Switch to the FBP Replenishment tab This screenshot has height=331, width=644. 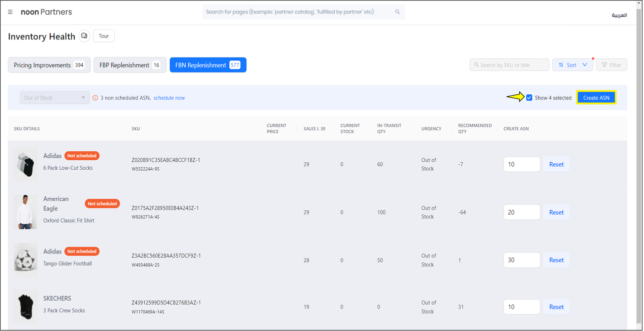point(130,65)
